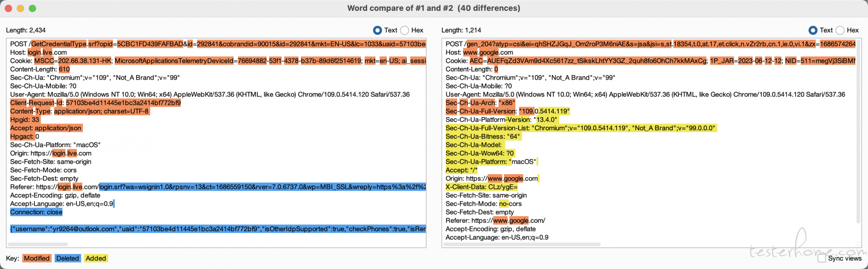Select the Text radio button in left pane
The height and width of the screenshot is (269, 868).
377,30
